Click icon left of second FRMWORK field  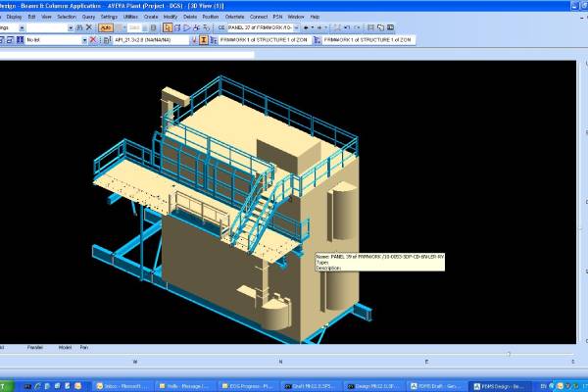click(316, 40)
